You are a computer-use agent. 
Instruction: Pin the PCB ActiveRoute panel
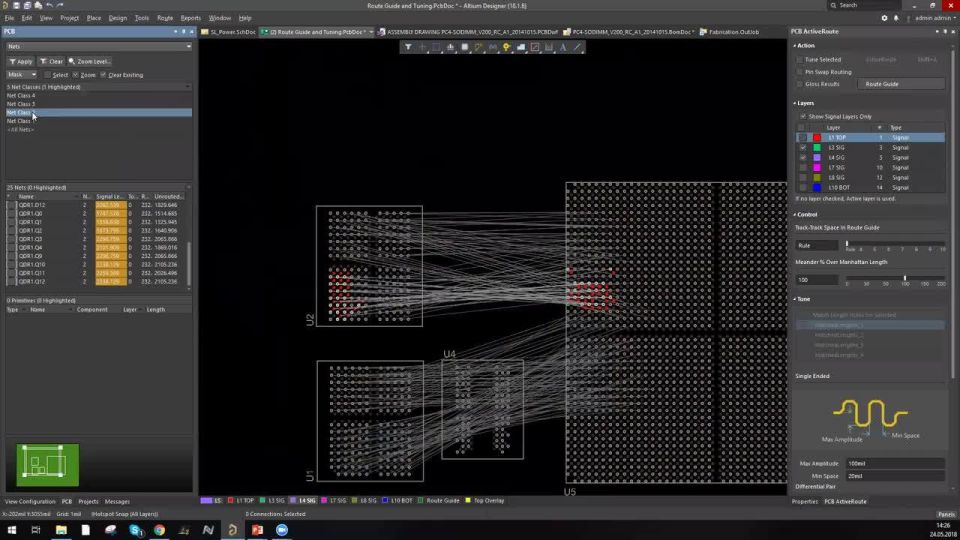point(945,31)
